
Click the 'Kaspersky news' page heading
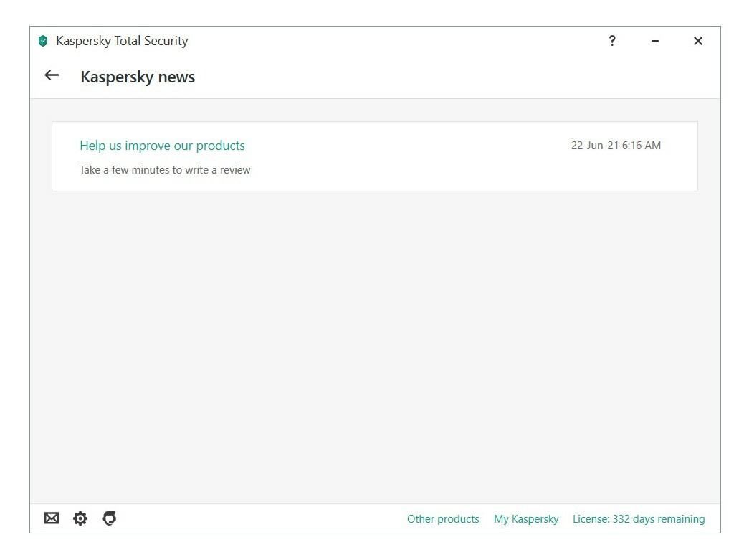tap(138, 77)
